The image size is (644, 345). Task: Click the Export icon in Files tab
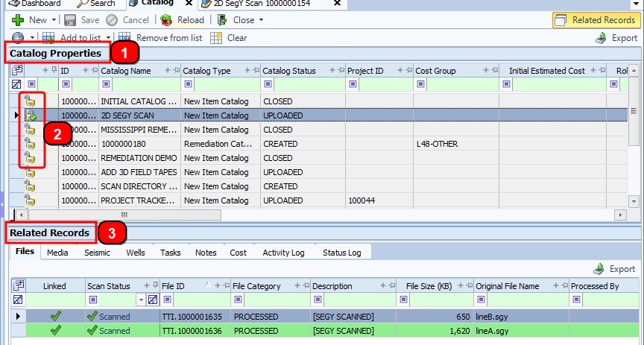pyautogui.click(x=599, y=269)
